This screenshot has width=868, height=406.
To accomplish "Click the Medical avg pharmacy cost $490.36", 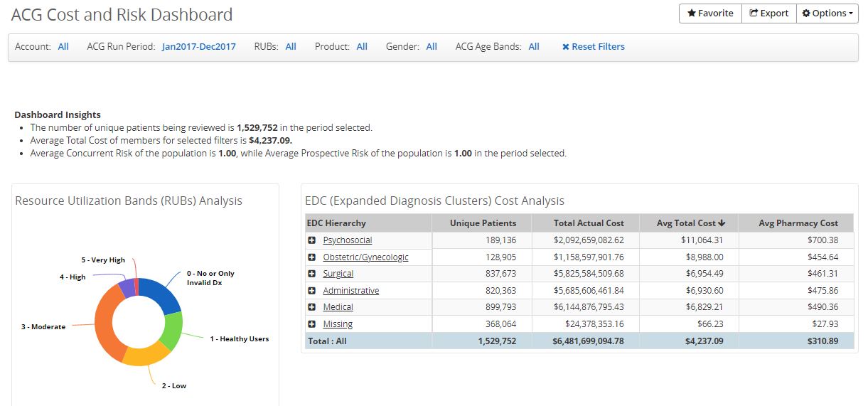I will (x=823, y=307).
